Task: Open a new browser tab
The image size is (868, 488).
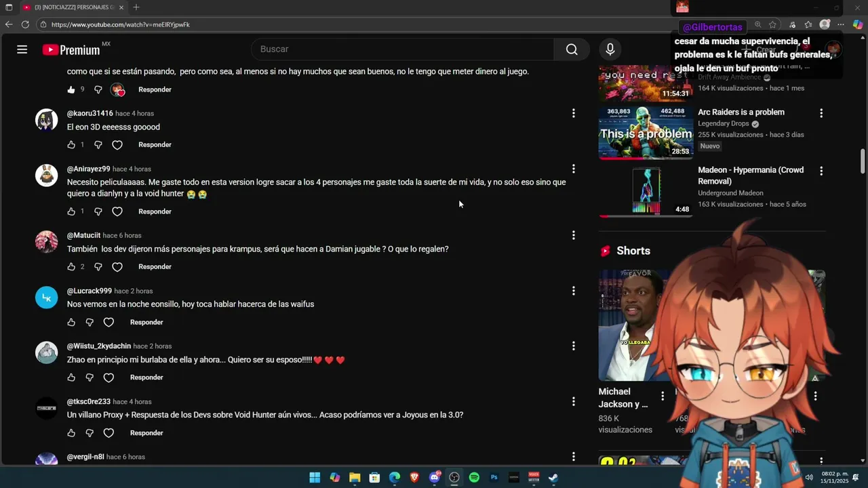Action: tap(136, 7)
